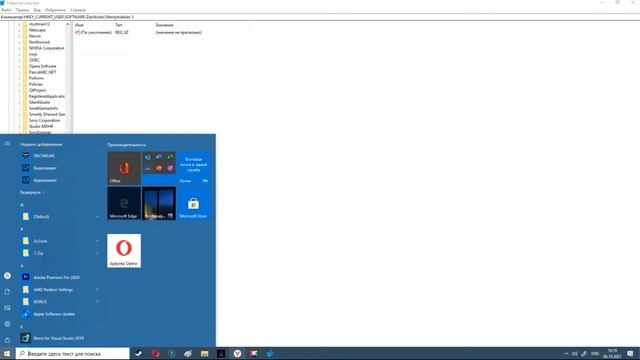The image size is (640, 360).
Task: Expand the (Default) folder in Start list
Action: click(97, 217)
